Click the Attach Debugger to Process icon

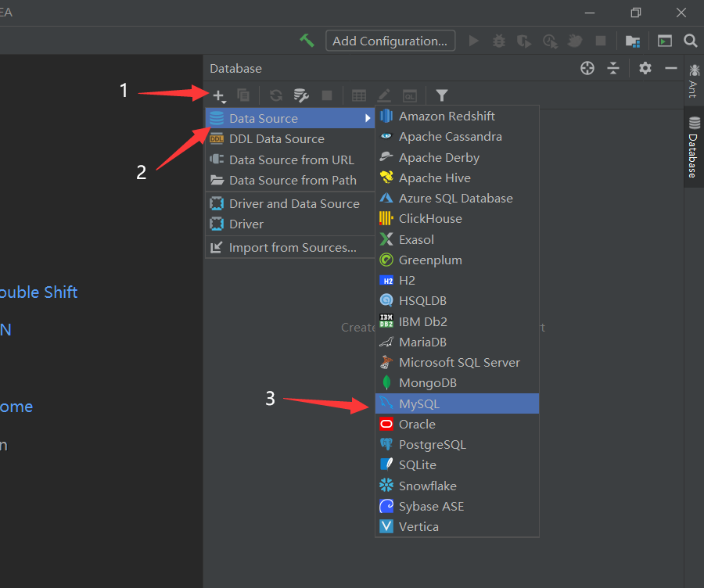[575, 41]
